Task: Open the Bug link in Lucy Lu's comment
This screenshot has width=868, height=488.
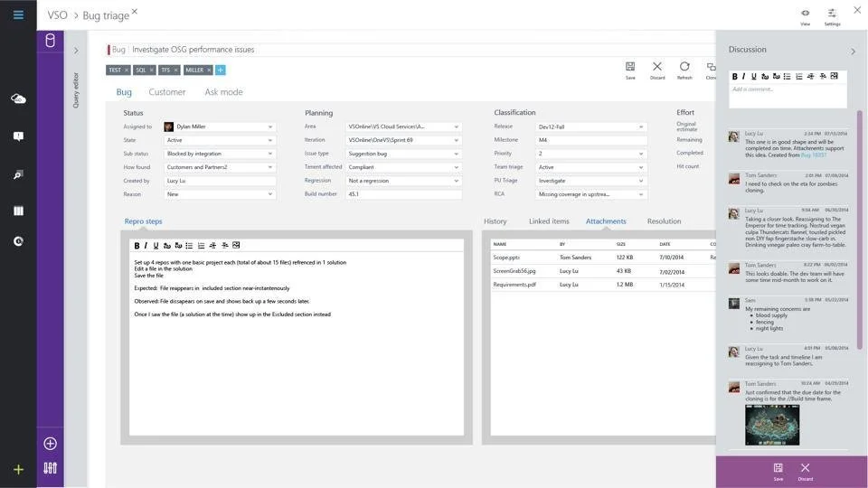Action: 814,155
